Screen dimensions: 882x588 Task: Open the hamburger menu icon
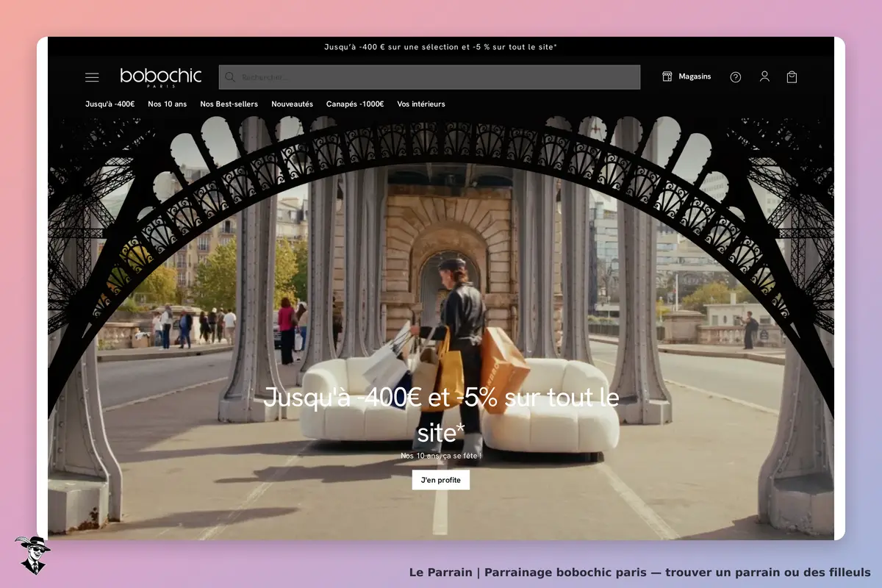(x=92, y=77)
